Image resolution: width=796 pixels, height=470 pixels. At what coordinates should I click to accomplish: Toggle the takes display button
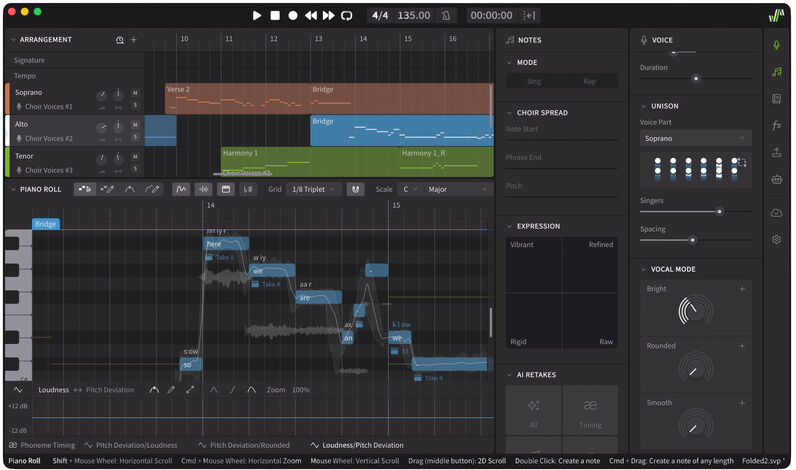click(226, 189)
